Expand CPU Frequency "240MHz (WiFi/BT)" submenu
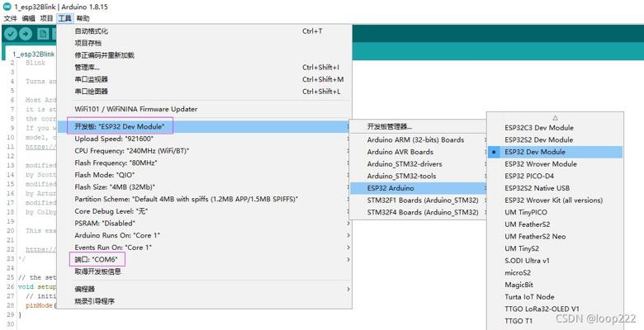The height and width of the screenshot is (330, 644). (204, 151)
